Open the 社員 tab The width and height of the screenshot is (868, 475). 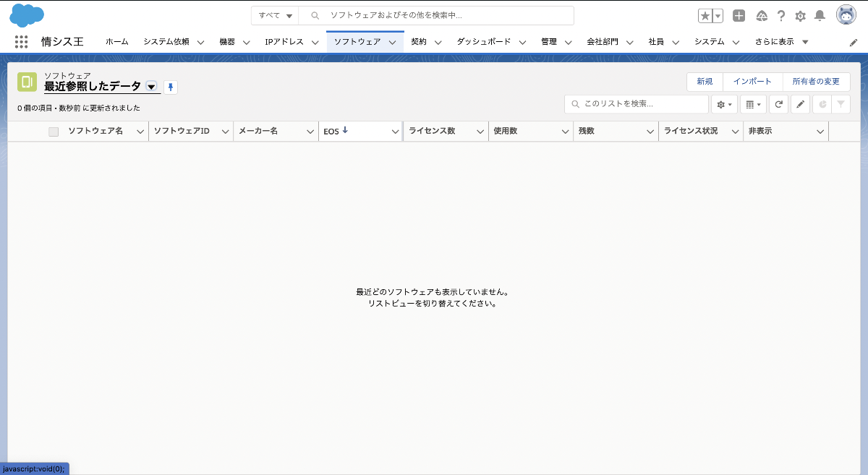[656, 42]
